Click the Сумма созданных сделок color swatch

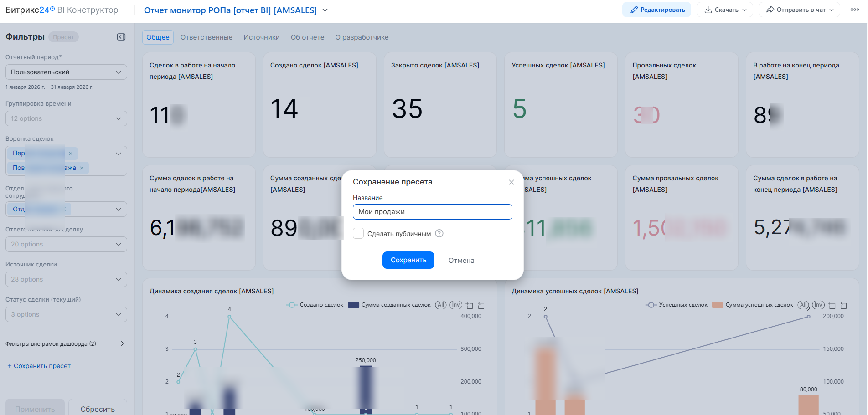[x=353, y=305]
